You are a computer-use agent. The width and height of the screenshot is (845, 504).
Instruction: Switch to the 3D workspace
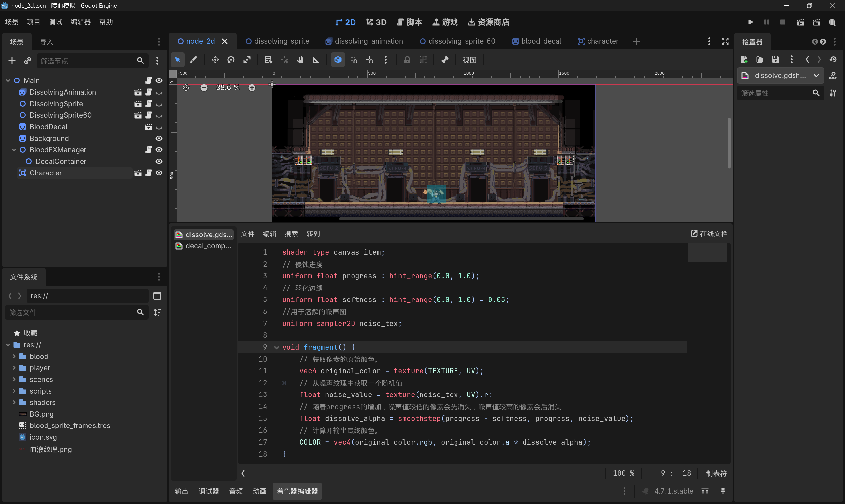(x=376, y=22)
